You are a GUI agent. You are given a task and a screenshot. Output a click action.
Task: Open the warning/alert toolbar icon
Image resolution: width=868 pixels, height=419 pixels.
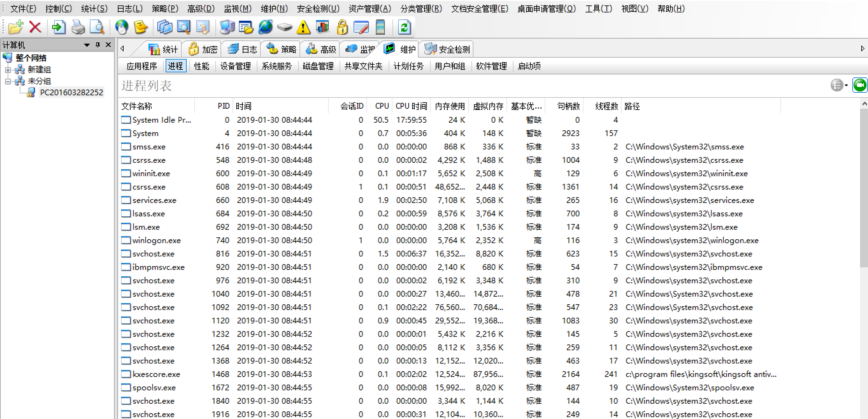tap(303, 27)
